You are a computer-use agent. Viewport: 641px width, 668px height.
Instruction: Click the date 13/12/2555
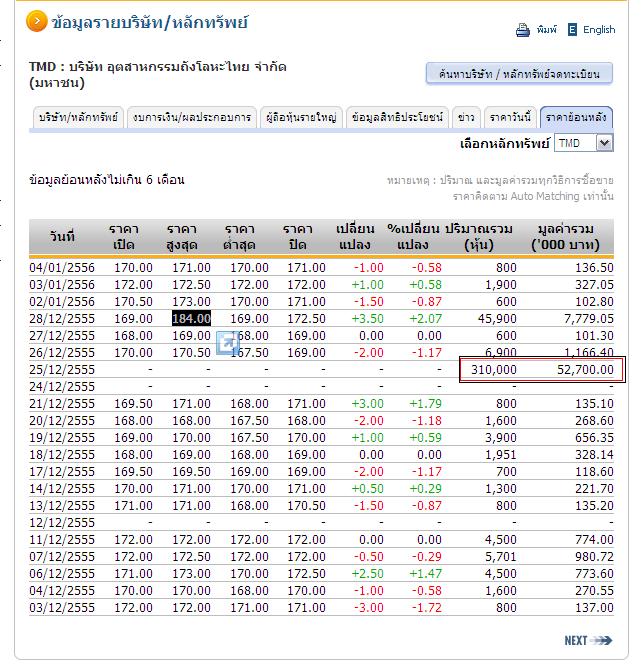(62, 506)
